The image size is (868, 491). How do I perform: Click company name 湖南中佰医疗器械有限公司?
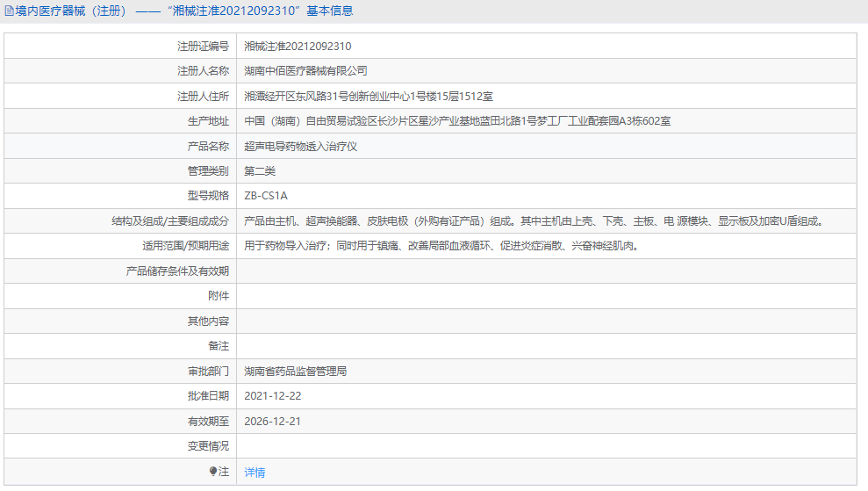(x=305, y=71)
